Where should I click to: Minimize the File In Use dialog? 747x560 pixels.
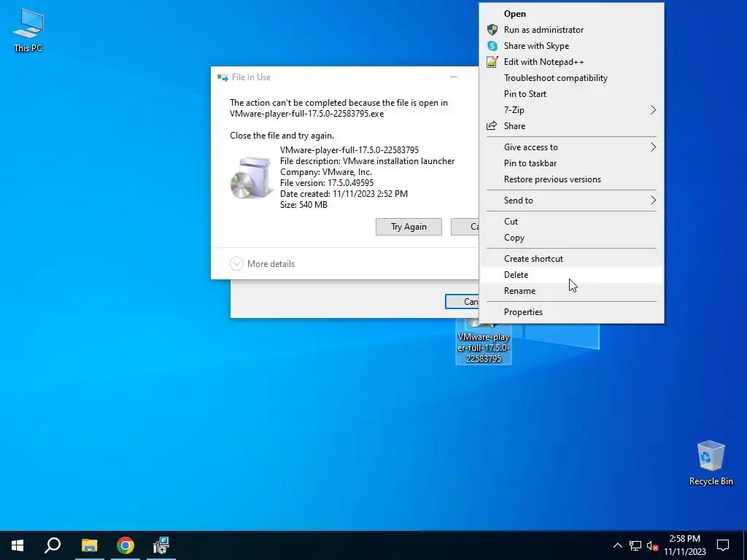tap(454, 77)
